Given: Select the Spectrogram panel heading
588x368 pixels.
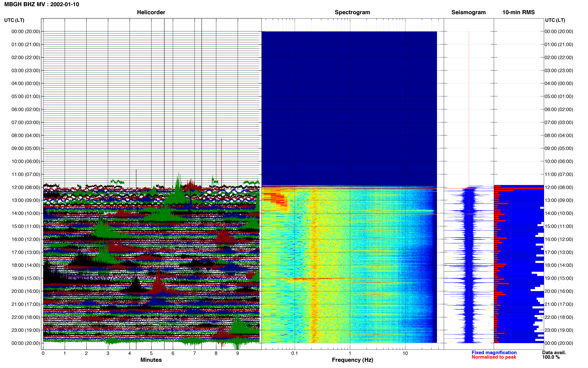Looking at the screenshot, I should pyautogui.click(x=352, y=12).
